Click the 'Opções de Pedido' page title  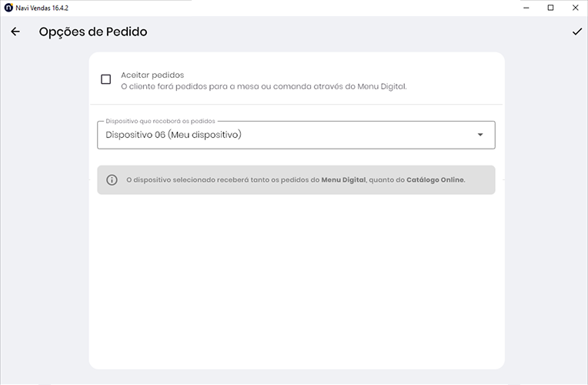point(93,32)
